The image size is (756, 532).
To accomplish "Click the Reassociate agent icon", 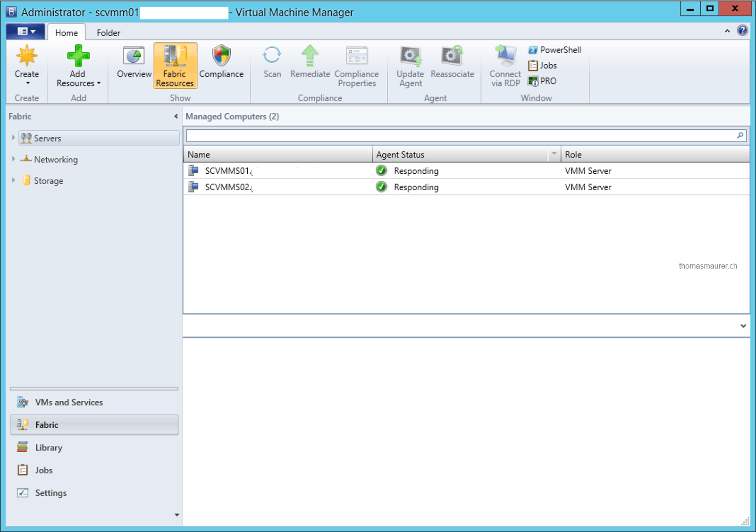I will 453,56.
